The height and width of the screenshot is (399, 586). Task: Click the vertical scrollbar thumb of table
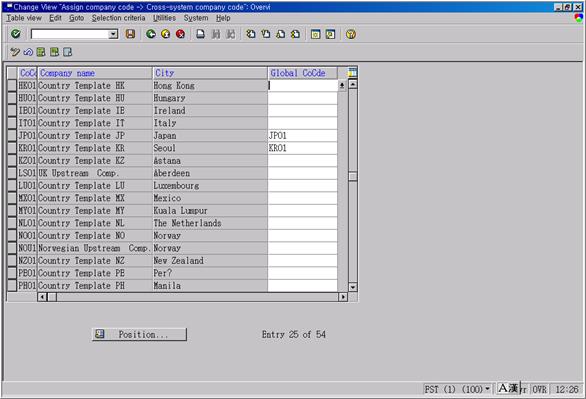click(352, 176)
